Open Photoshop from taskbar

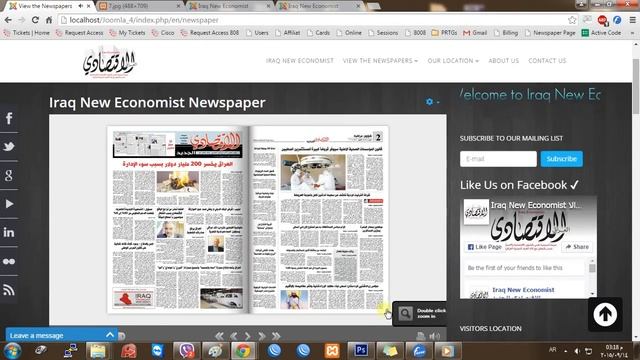point(361,350)
